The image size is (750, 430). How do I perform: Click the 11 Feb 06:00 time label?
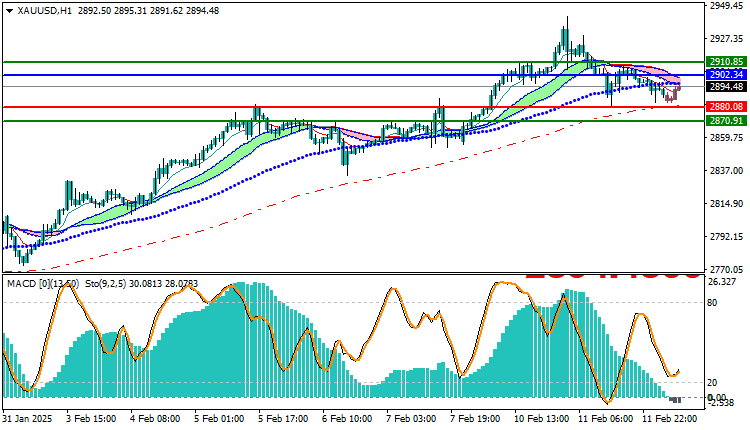(x=606, y=419)
